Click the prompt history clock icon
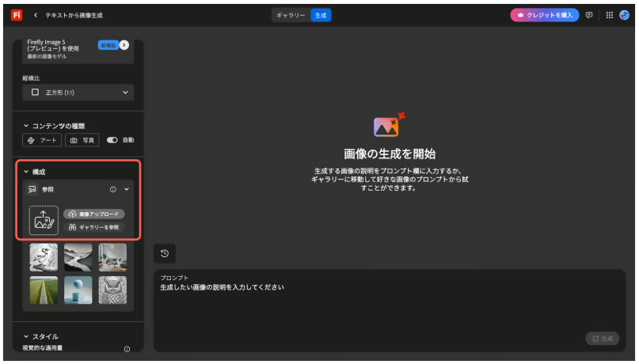The image size is (639, 364). 164,253
